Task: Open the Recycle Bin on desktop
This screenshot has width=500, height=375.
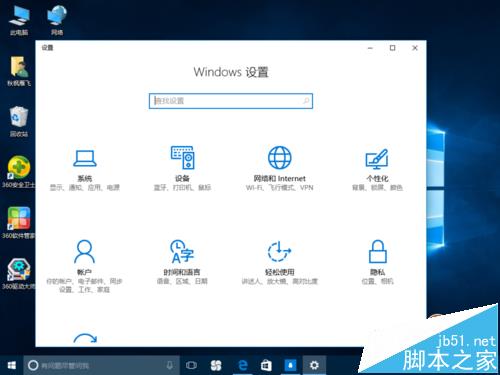Action: click(x=19, y=122)
